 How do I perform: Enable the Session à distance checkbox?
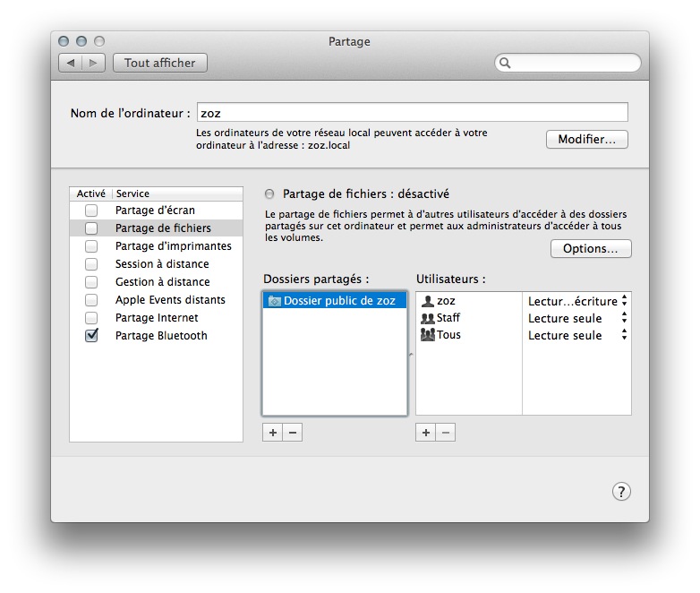point(91,264)
